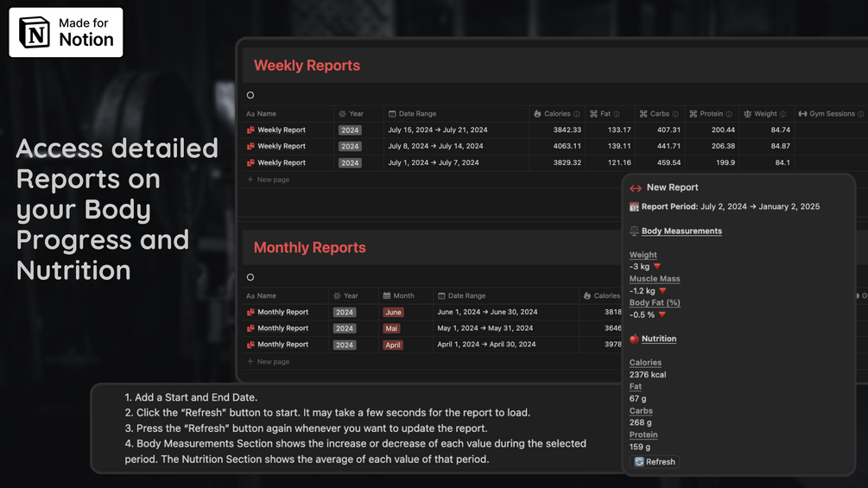Click fat value '139.11'
The image size is (868, 488).
coord(619,146)
